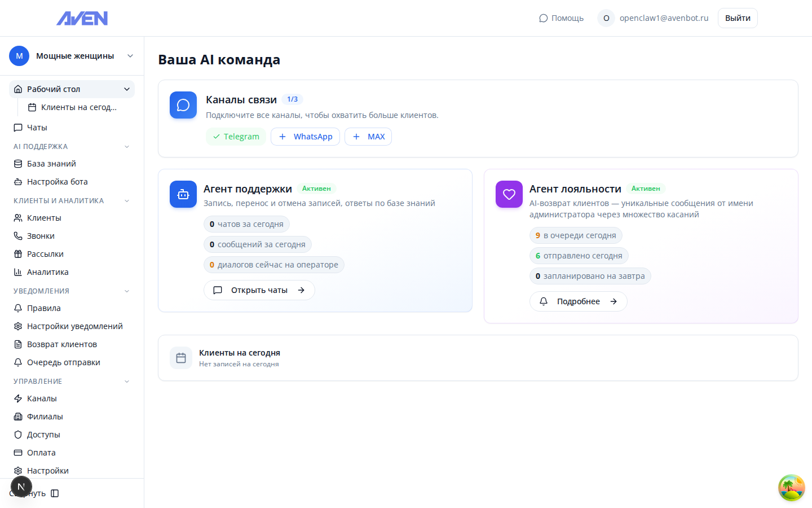Image resolution: width=812 pixels, height=508 pixels.
Task: Open the Помощь menu item
Action: 562,17
